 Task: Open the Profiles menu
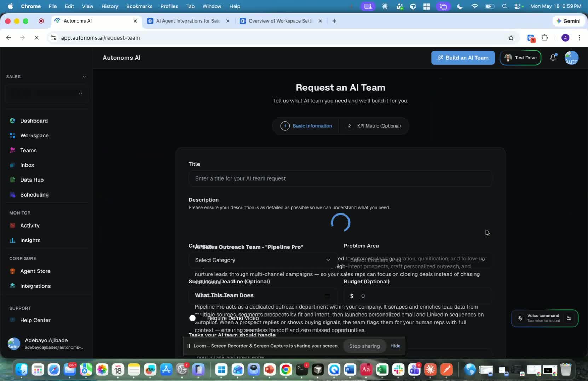[x=169, y=6]
